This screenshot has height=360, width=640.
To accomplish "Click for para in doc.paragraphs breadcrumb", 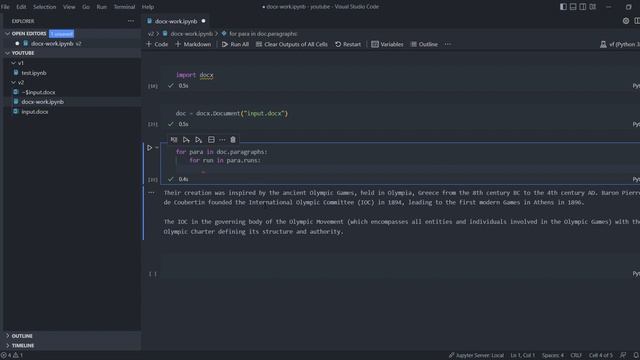I will click(263, 34).
